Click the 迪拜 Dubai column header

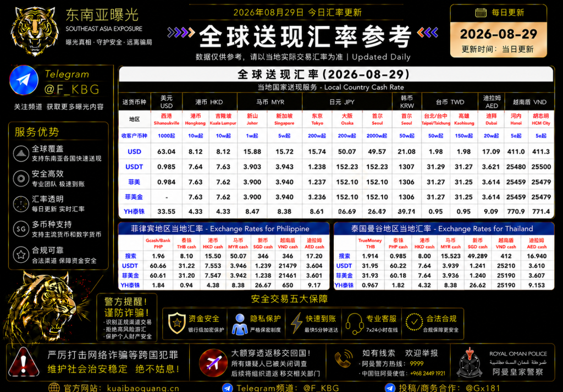click(491, 119)
